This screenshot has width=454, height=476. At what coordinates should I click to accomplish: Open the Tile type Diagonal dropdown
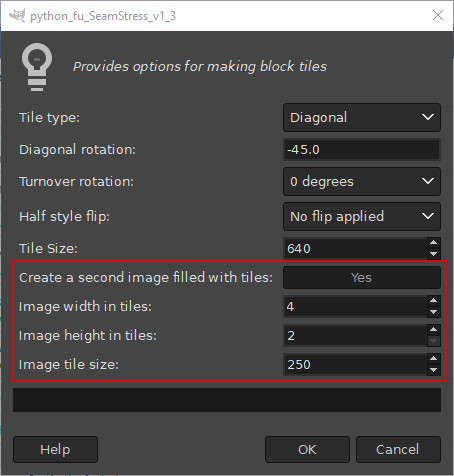pos(362,117)
